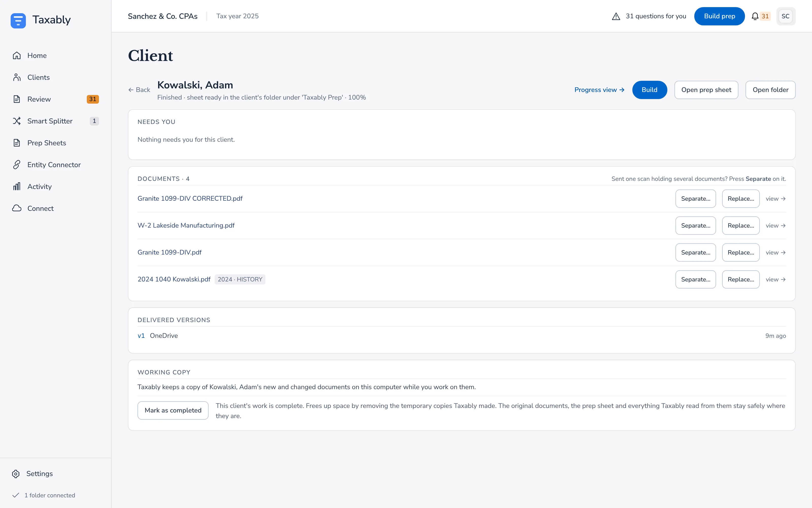The width and height of the screenshot is (812, 508).
Task: Click the 2024 · HISTORY tag
Action: (240, 279)
